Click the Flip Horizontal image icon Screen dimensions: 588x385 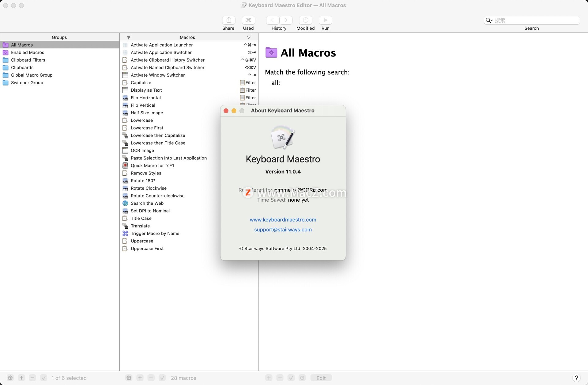[125, 98]
